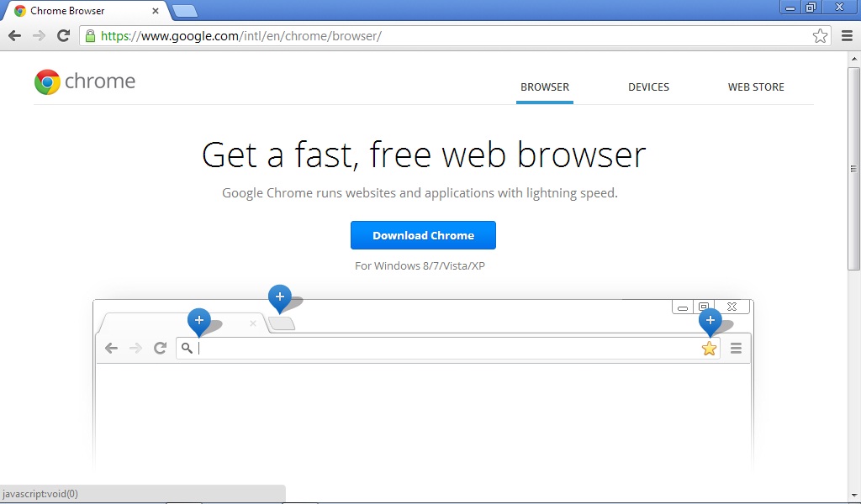The image size is (861, 504).
Task: Restore down the Chrome window
Action: click(x=811, y=8)
